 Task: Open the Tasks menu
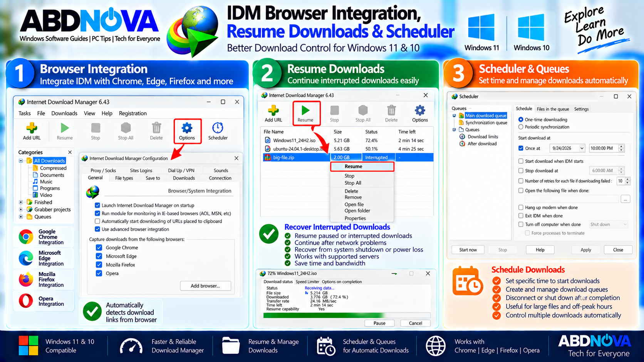[x=25, y=113]
